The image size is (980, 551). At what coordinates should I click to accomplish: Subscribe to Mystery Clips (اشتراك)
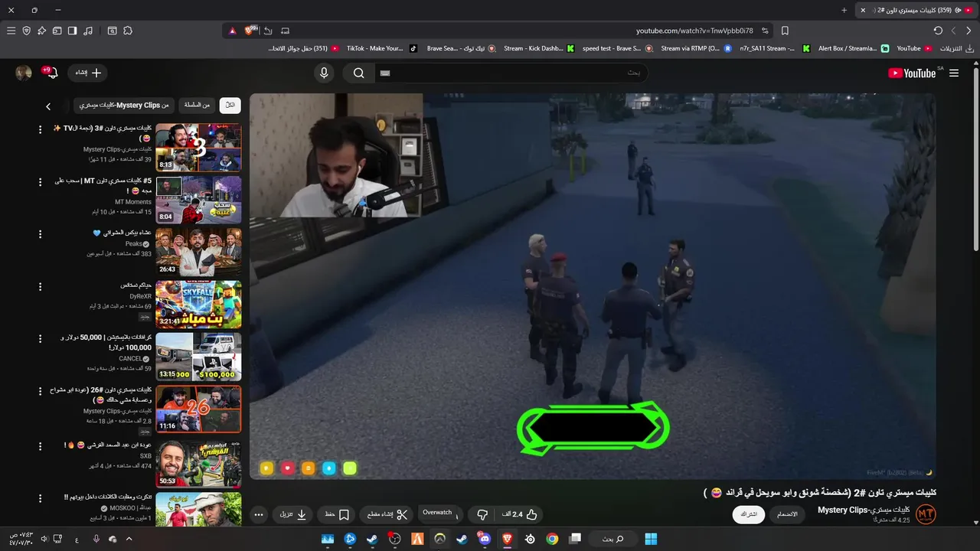748,514
